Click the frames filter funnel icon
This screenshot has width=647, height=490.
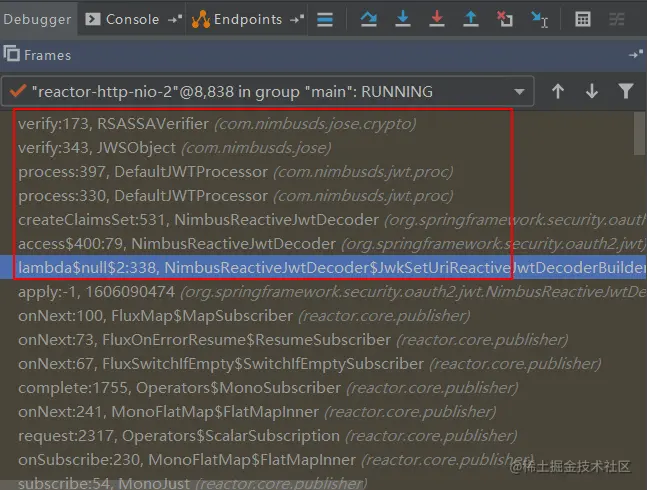pyautogui.click(x=626, y=91)
